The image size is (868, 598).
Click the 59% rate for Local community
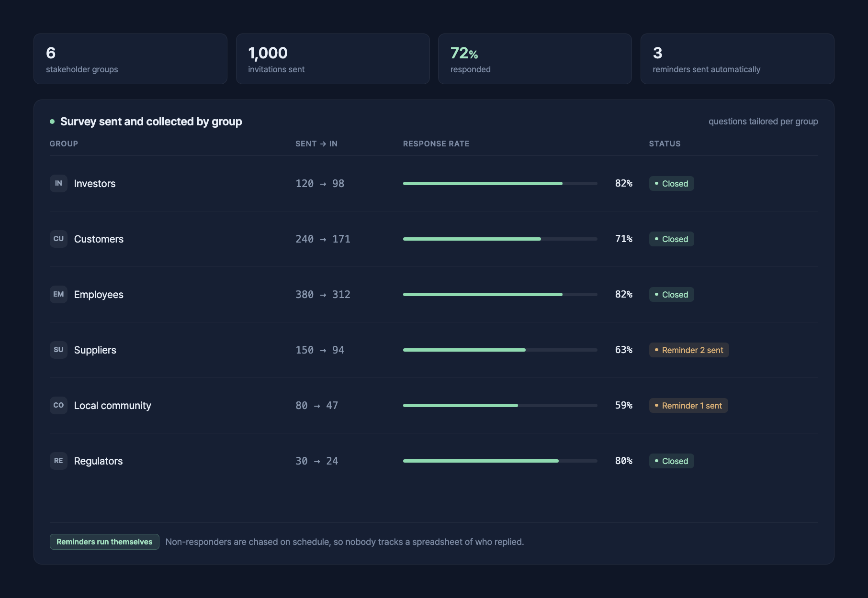(624, 405)
